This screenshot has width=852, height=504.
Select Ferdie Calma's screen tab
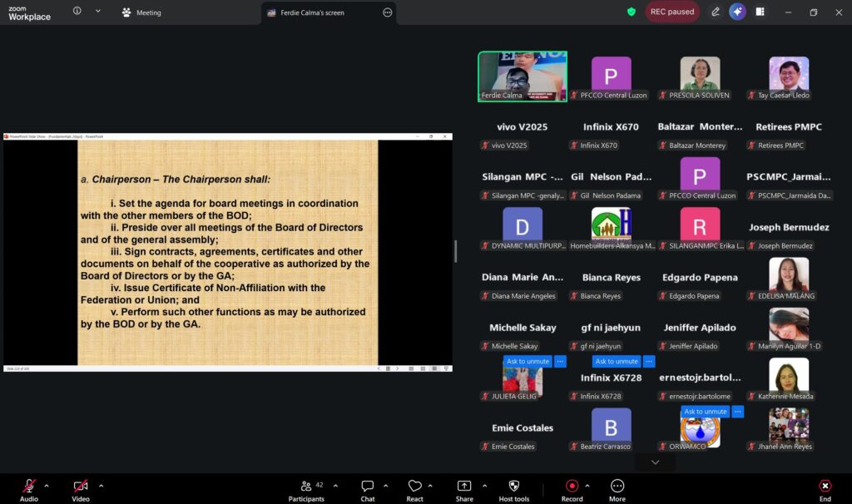(316, 12)
